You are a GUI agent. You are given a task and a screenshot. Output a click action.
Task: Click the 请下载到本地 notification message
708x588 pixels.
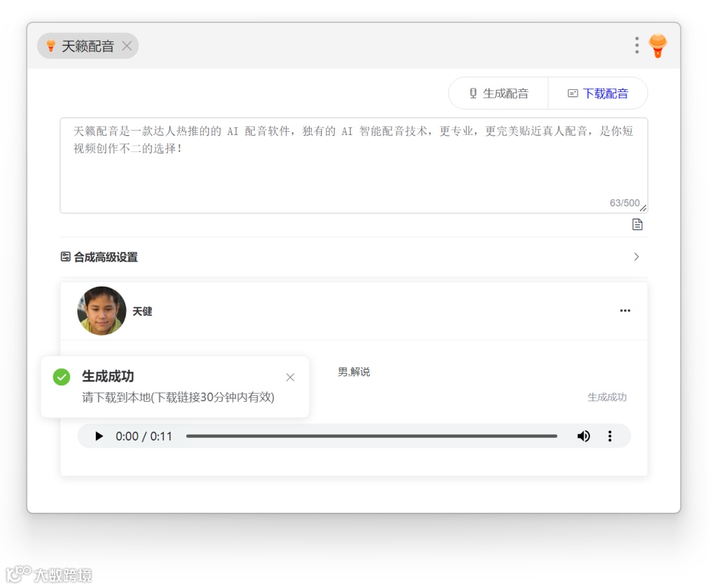(178, 397)
